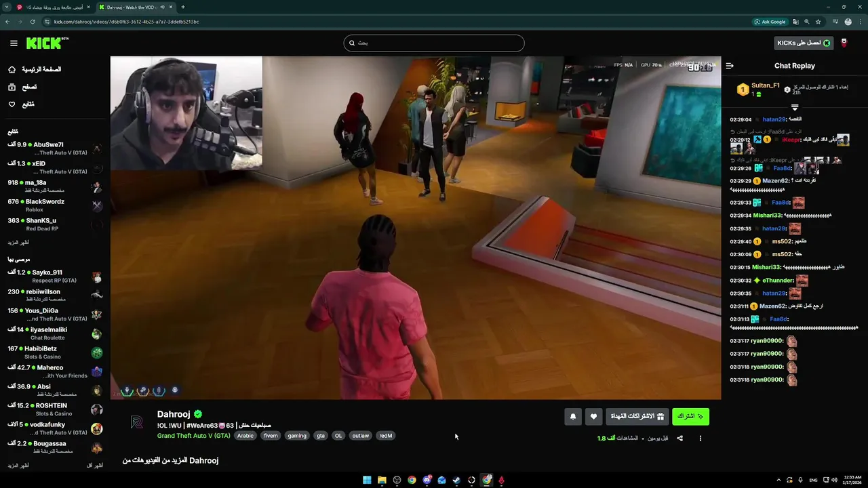Open Yous_DiiGa recommended channel
This screenshot has width=868, height=488.
pos(55,314)
